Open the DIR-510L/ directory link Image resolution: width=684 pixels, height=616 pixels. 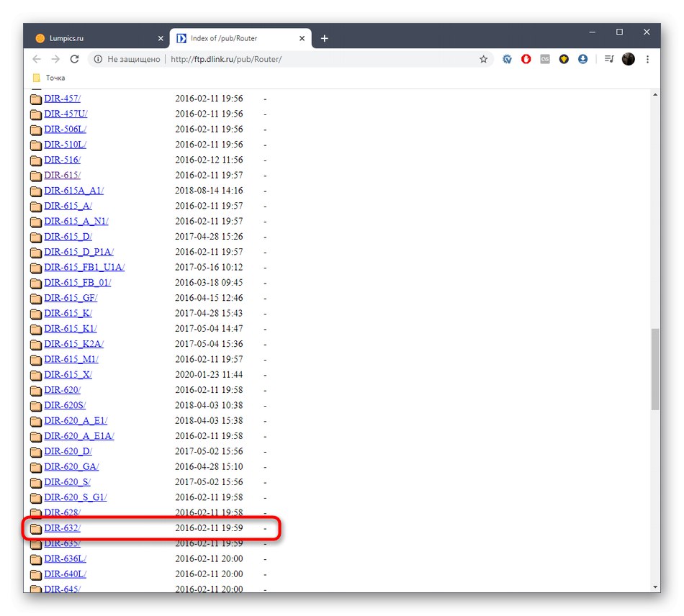point(65,145)
